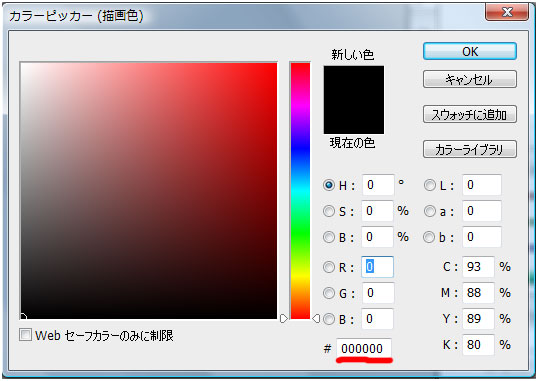Select the H hue radio button
538x381 pixels.
click(329, 185)
